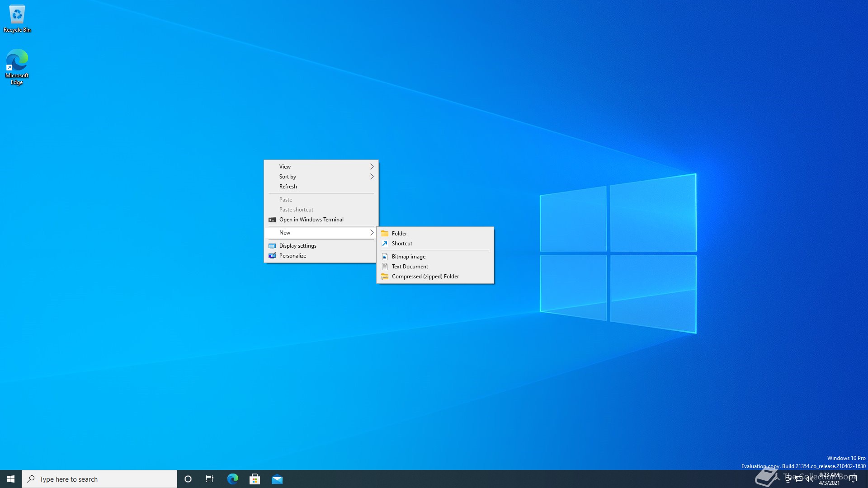Create a new Folder from submenu
This screenshot has height=488, width=868.
[399, 234]
